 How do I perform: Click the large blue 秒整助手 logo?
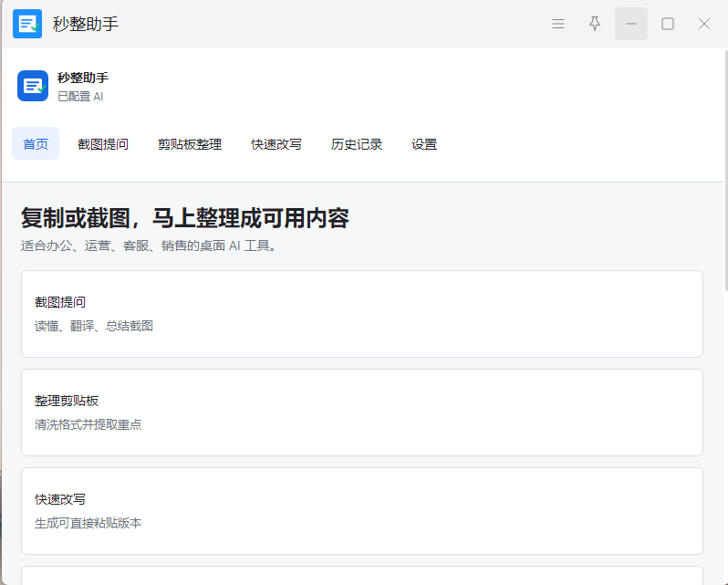(33, 86)
